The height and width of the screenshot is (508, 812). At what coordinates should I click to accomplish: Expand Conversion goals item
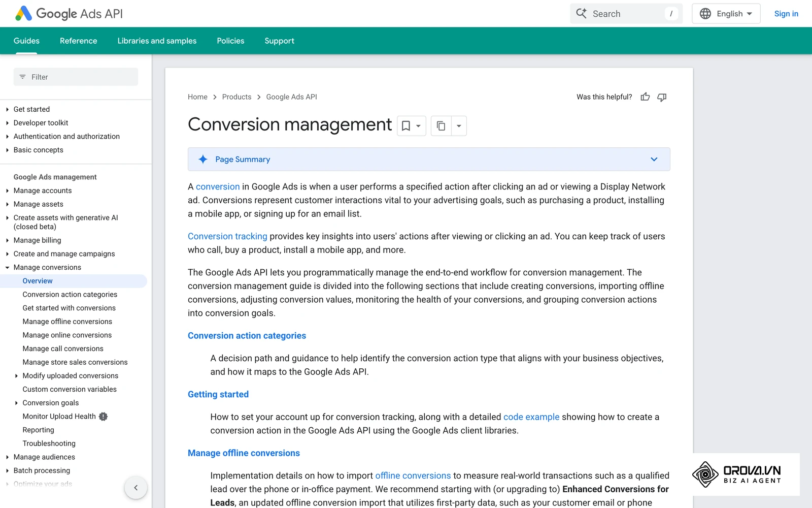[x=16, y=403]
